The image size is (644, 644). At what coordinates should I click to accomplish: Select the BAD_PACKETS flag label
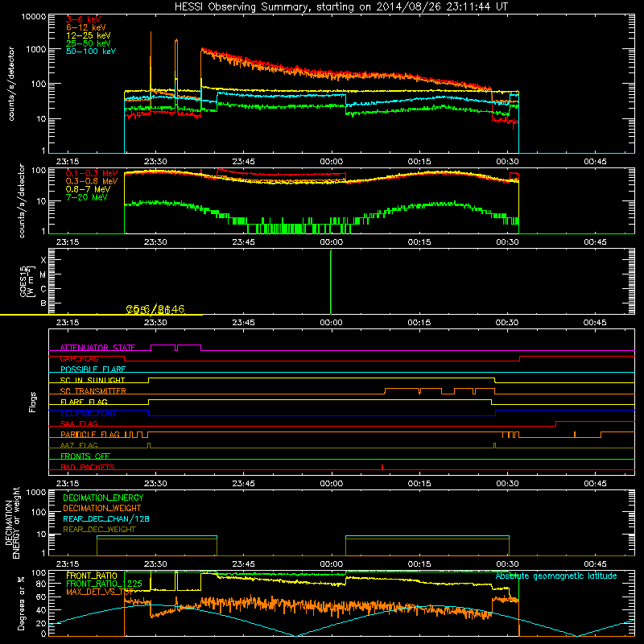click(x=88, y=467)
